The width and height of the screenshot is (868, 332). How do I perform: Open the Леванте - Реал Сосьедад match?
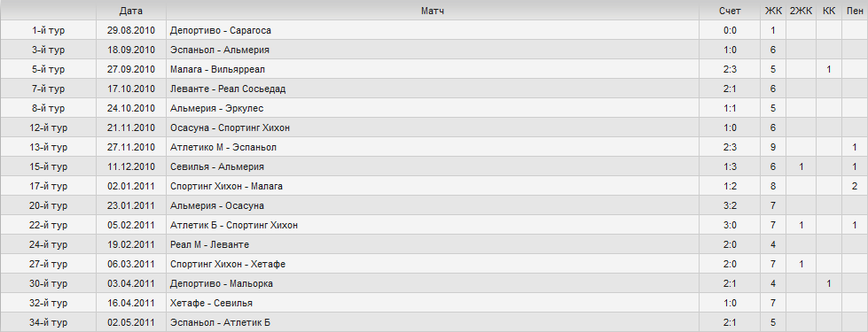click(228, 89)
